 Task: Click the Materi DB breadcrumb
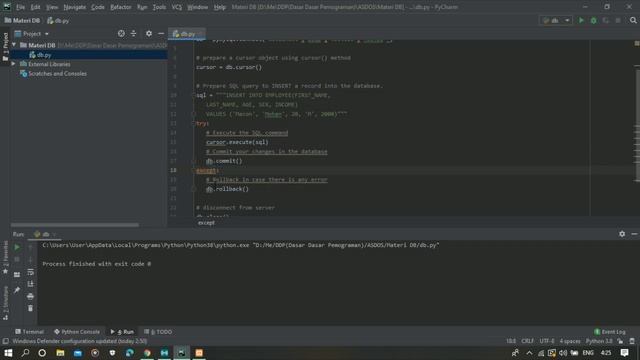tap(22, 20)
